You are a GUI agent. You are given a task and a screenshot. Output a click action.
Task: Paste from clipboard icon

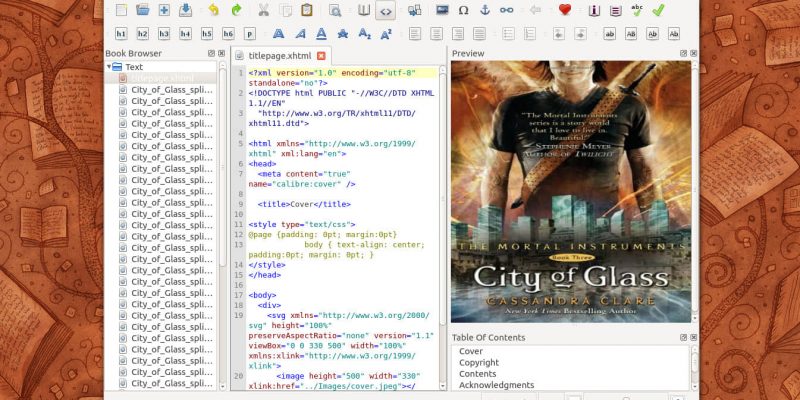coord(307,10)
